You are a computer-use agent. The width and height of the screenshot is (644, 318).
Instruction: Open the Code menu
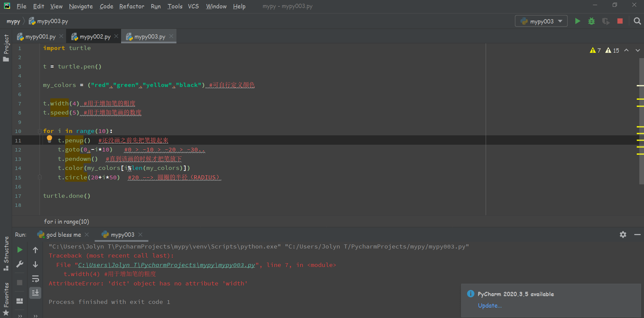106,6
